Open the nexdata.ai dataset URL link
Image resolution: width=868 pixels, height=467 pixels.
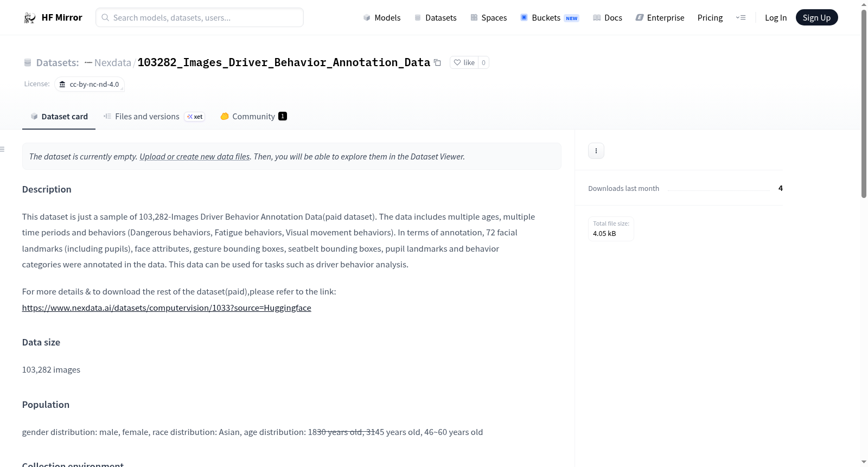coord(167,308)
